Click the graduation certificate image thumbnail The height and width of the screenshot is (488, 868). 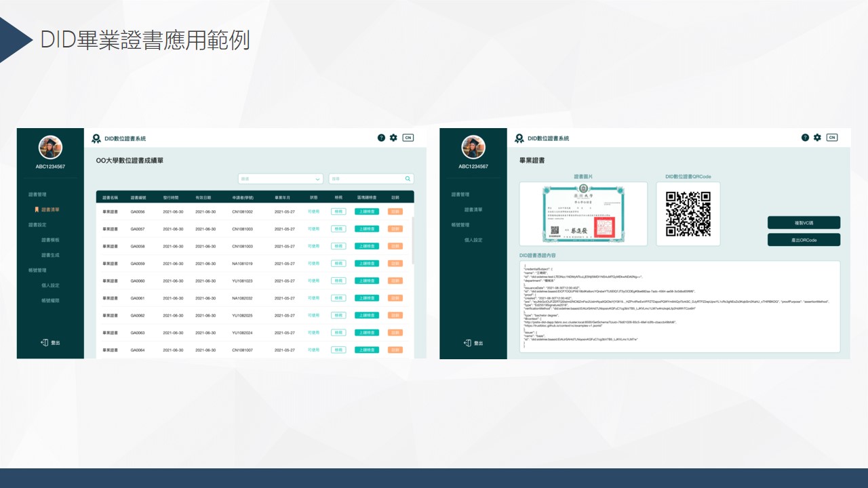click(583, 213)
